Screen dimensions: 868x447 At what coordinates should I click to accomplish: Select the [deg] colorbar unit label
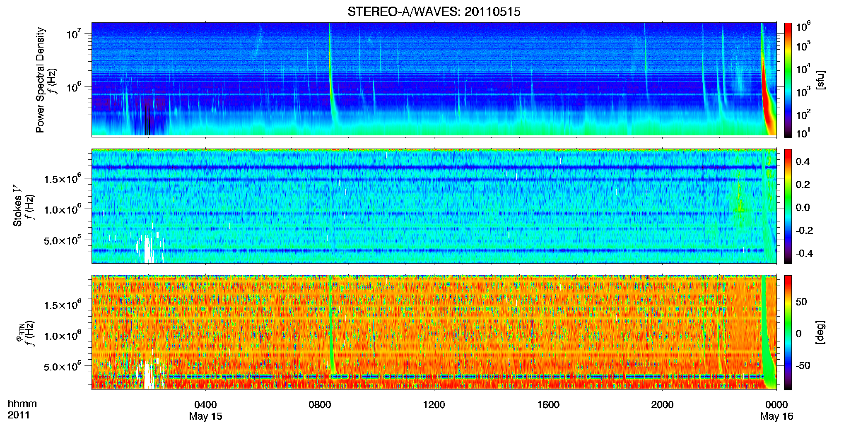[820, 332]
